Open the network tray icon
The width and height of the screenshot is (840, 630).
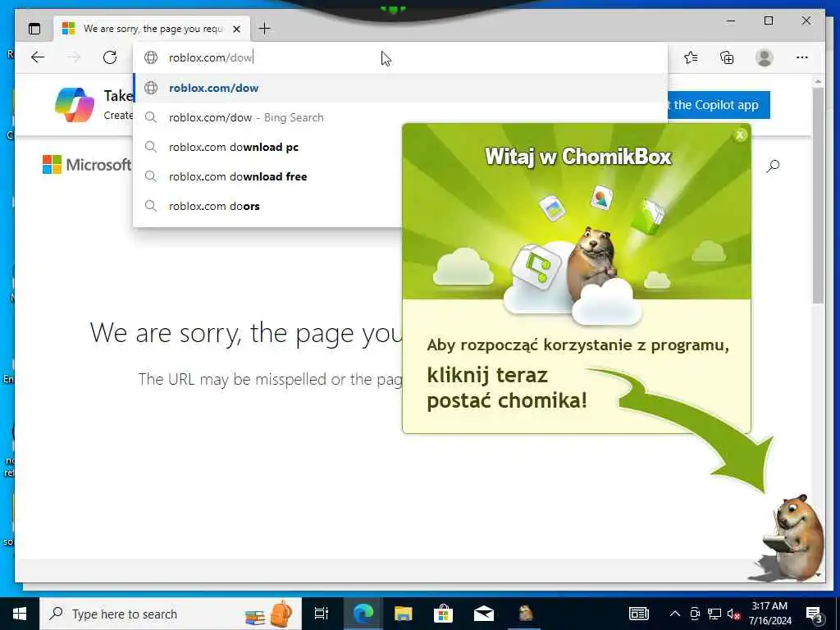pos(714,614)
